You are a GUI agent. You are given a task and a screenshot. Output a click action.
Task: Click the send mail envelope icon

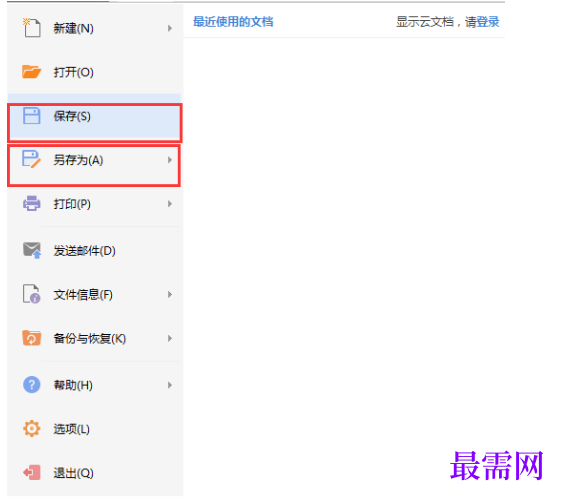(32, 250)
